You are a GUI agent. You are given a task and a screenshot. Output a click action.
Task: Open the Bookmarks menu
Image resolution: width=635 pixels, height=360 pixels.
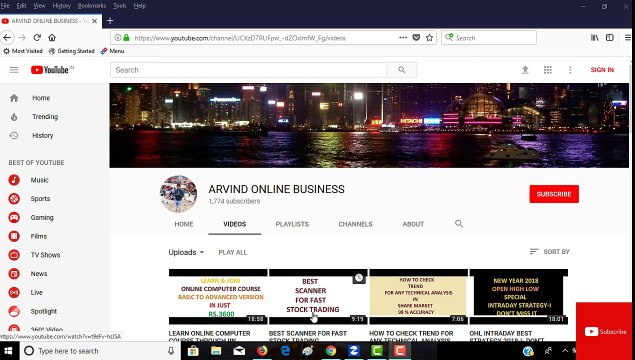[92, 6]
